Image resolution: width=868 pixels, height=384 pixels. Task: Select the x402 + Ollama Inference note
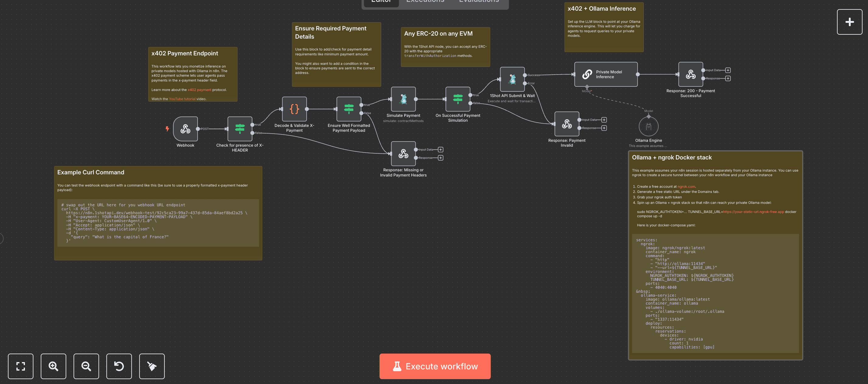click(x=604, y=27)
